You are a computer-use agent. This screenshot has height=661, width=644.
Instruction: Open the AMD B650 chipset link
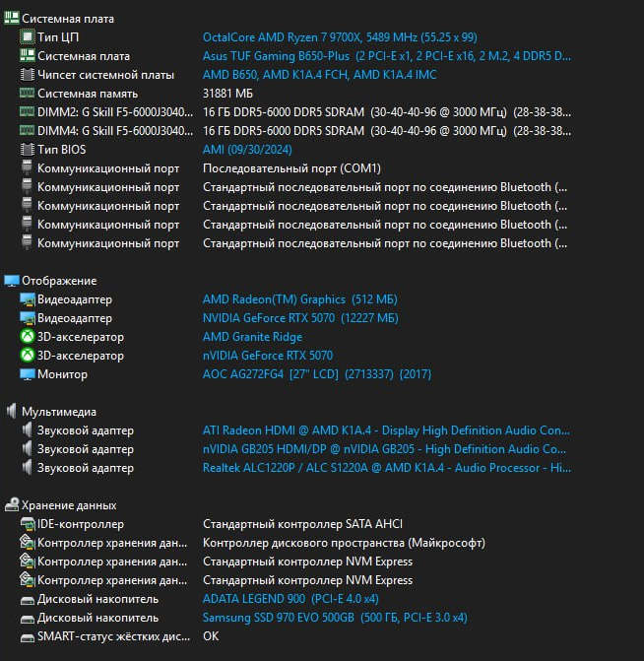(319, 75)
